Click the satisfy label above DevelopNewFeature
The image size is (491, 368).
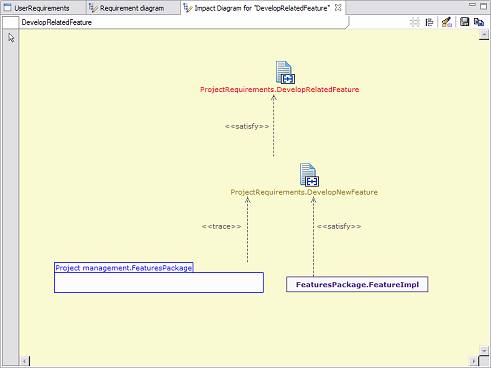[247, 126]
